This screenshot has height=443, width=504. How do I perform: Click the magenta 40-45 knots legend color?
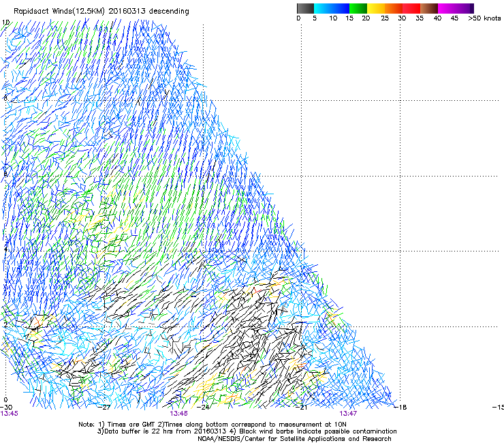pyautogui.click(x=447, y=8)
